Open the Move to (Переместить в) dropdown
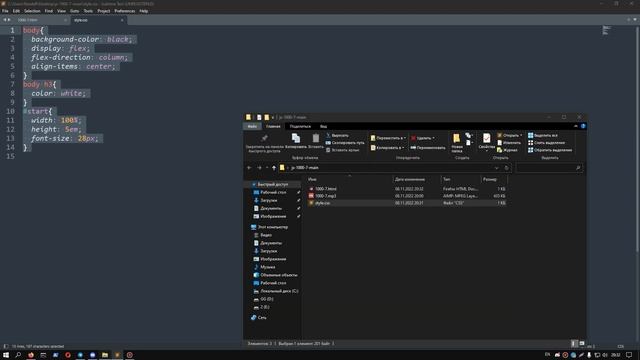The width and height of the screenshot is (640, 360). (388, 138)
